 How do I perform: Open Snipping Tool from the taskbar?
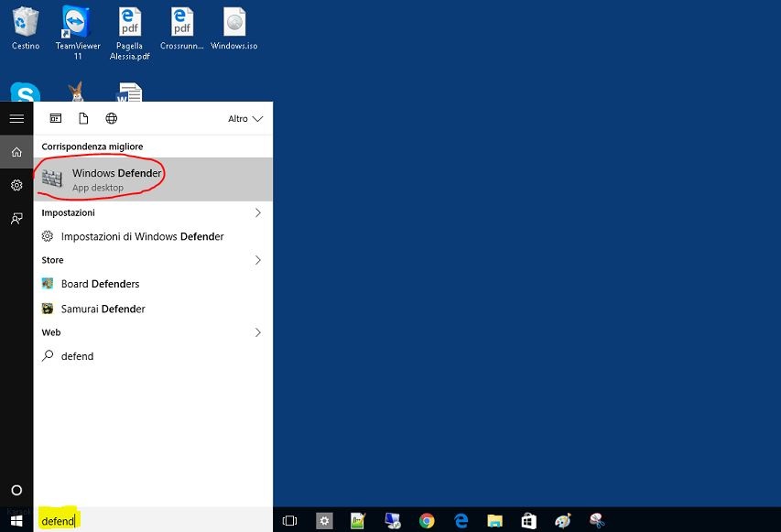(x=597, y=521)
